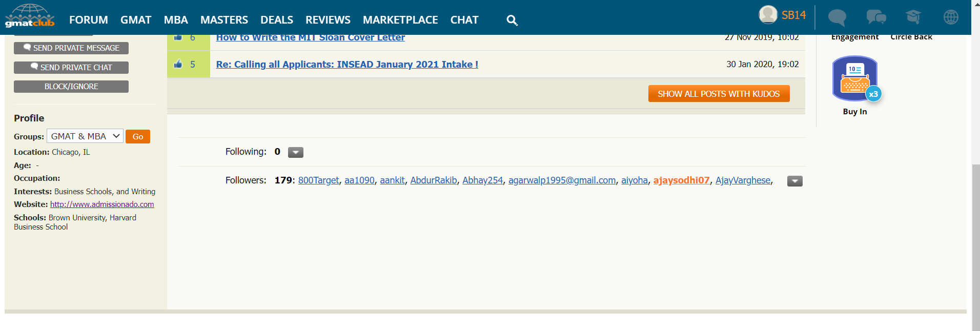Open the DEALS menu
The image size is (980, 331).
(x=277, y=20)
